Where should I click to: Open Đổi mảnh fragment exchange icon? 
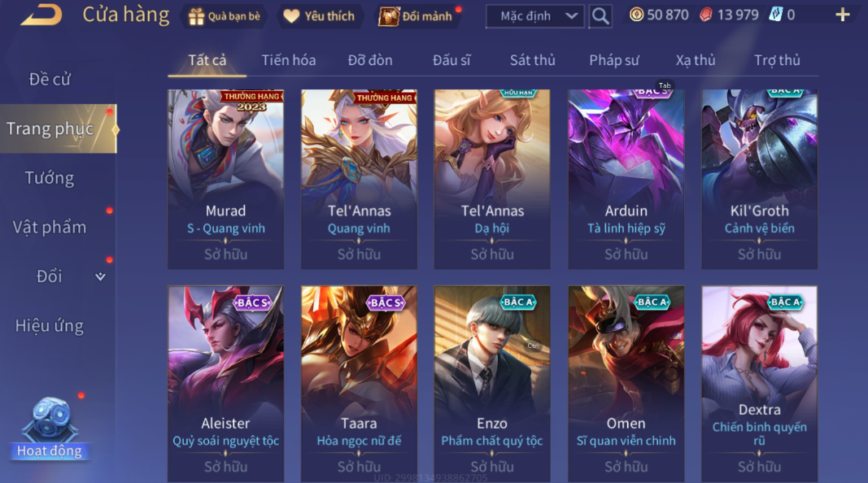click(389, 16)
